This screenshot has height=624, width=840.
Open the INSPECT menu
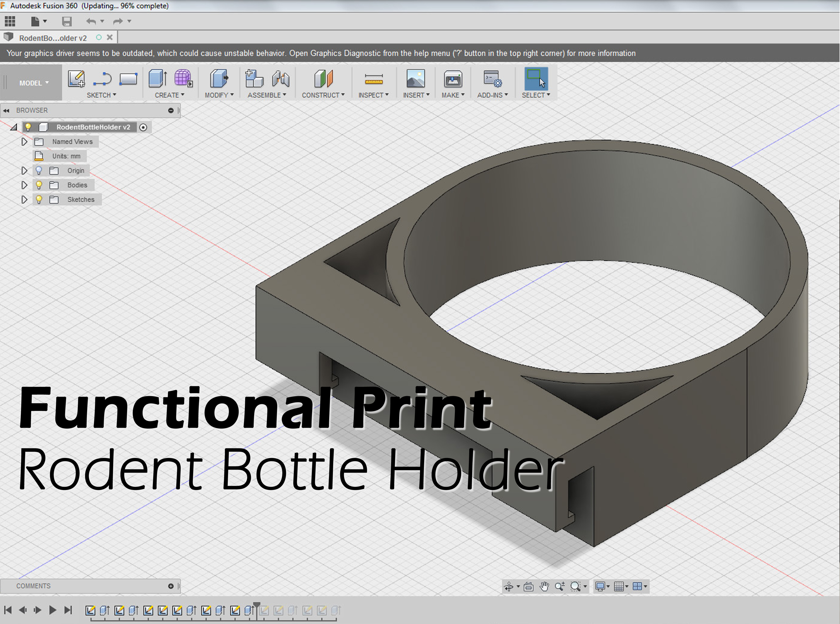click(373, 95)
